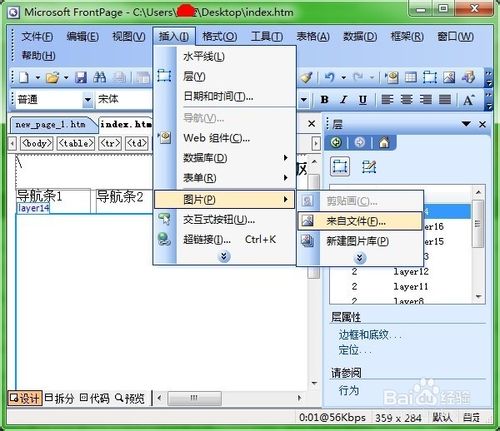The height and width of the screenshot is (431, 500).
Task: Switch to the new_page_1.htm tab
Action: tap(51, 125)
